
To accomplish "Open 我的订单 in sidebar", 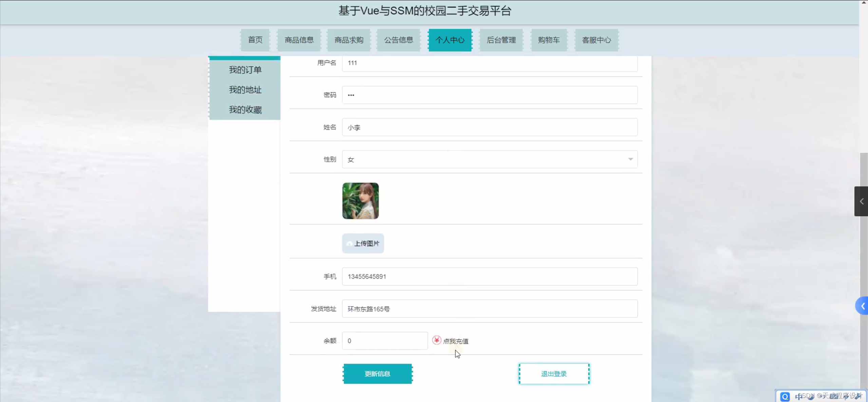I will tap(245, 70).
